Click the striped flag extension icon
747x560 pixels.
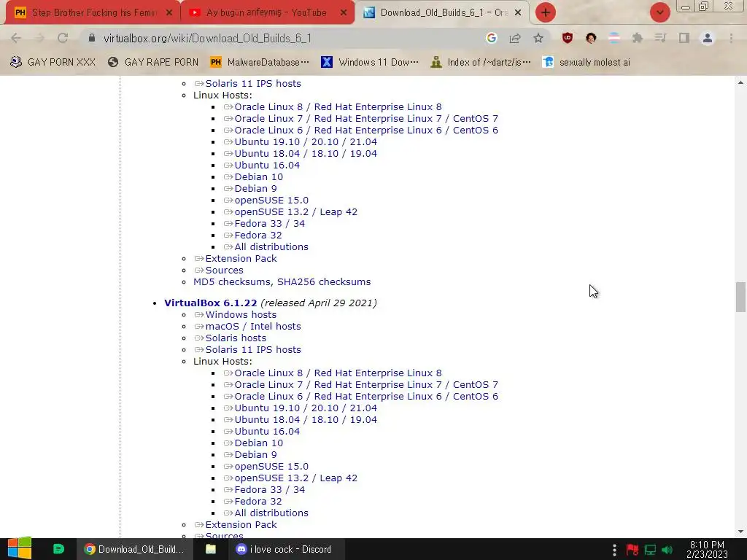pos(614,38)
